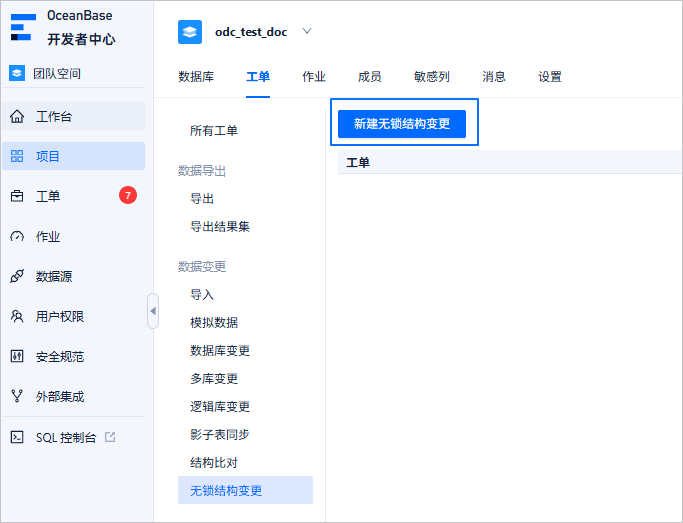Viewport: 683px width, 523px height.
Task: Open SQL 控制台 external link icon
Action: click(x=110, y=437)
